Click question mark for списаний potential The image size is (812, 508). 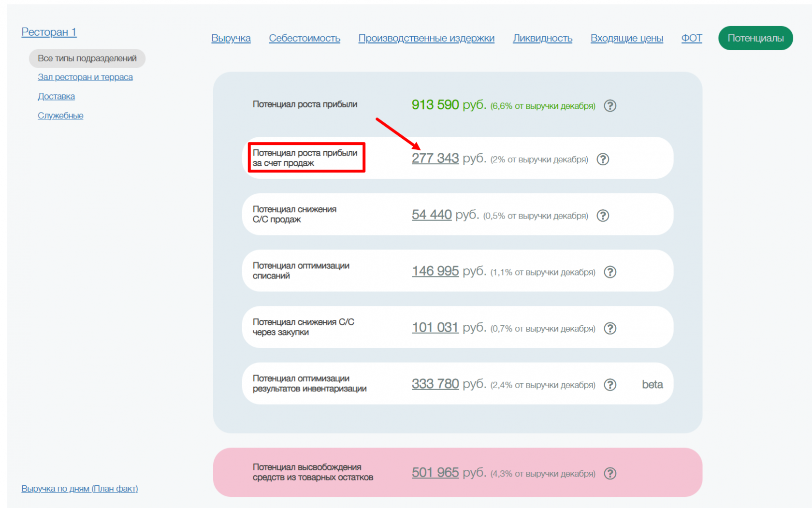click(x=610, y=272)
